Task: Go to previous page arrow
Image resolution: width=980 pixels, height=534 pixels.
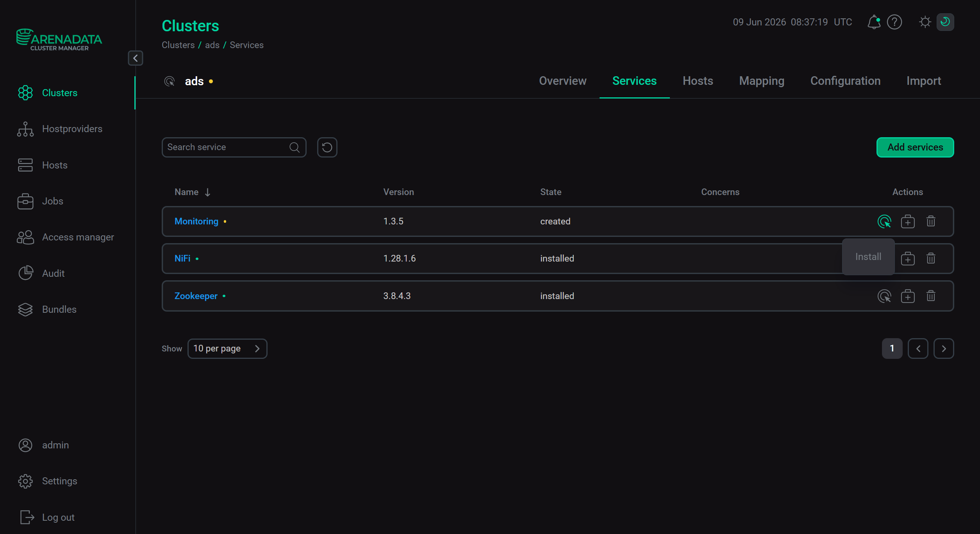Action: click(918, 348)
